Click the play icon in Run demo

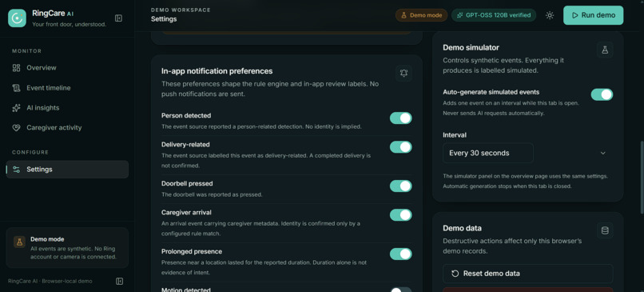pyautogui.click(x=574, y=15)
